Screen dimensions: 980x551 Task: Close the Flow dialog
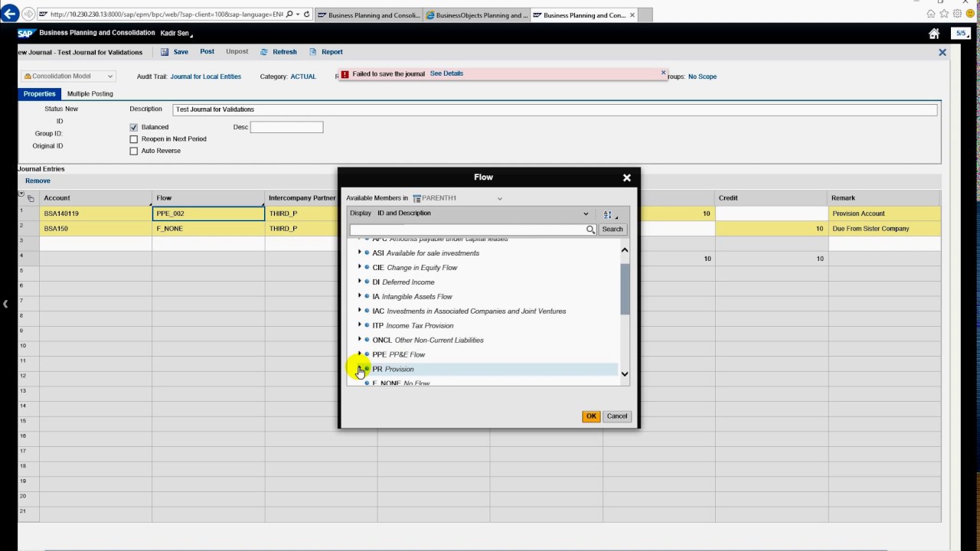[x=626, y=178]
